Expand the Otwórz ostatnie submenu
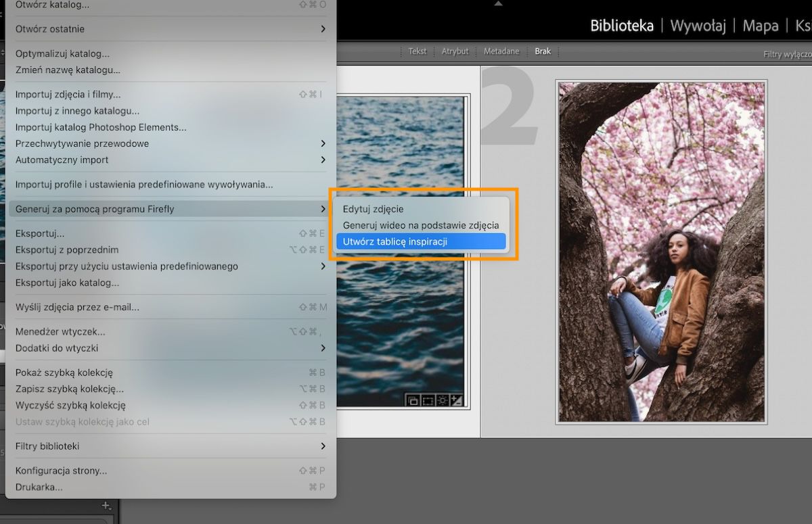This screenshot has width=812, height=524. (171, 29)
